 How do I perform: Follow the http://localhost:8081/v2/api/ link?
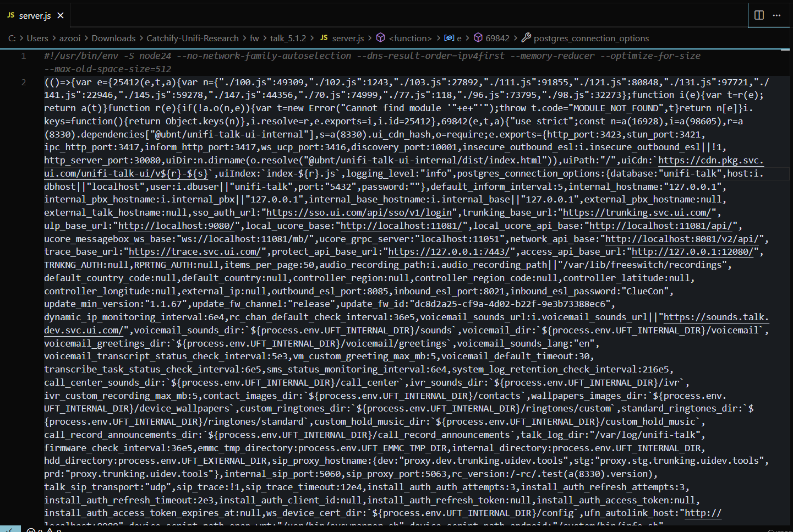pyautogui.click(x=682, y=239)
